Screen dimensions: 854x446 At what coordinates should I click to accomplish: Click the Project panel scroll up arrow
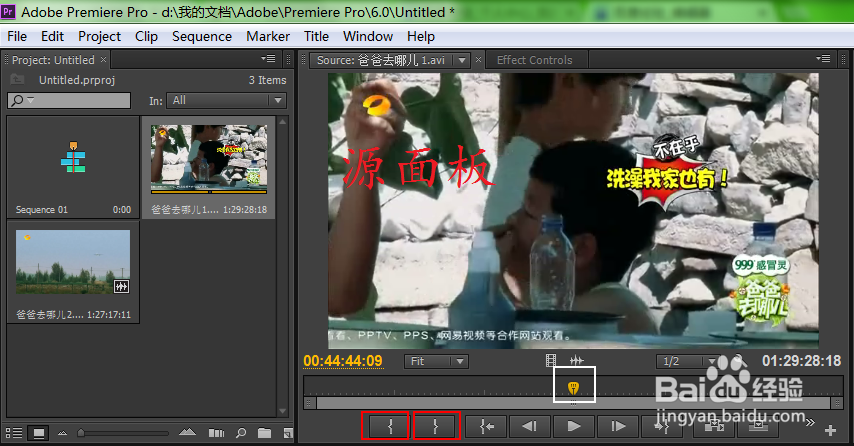coord(282,122)
